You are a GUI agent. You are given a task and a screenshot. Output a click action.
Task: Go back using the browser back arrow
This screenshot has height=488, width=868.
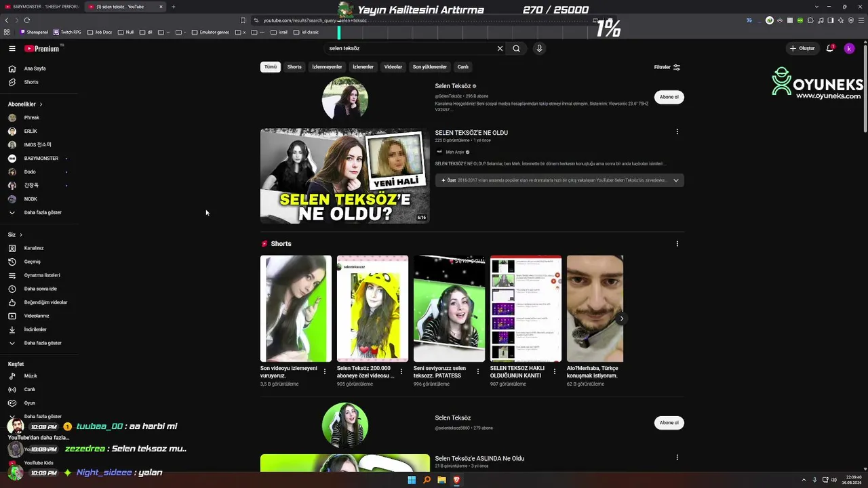click(7, 20)
